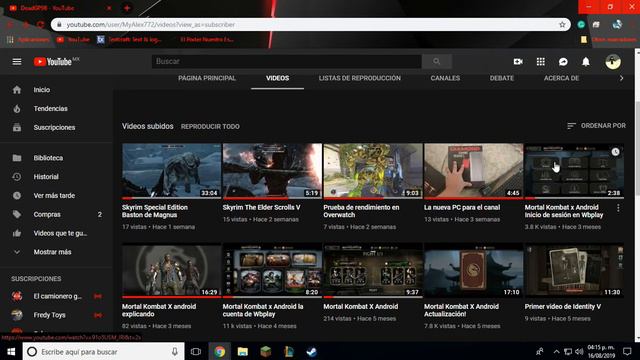Click the search magnifier button
Screen dimensions: 640x360
[437, 62]
